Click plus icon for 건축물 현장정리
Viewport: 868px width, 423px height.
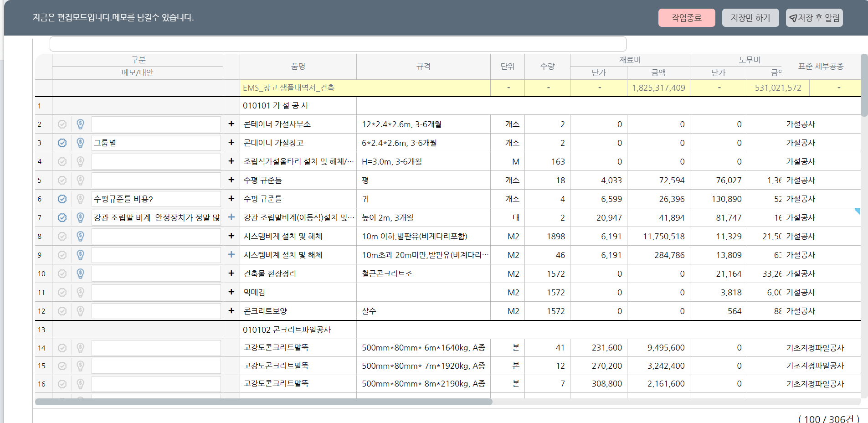tap(231, 273)
